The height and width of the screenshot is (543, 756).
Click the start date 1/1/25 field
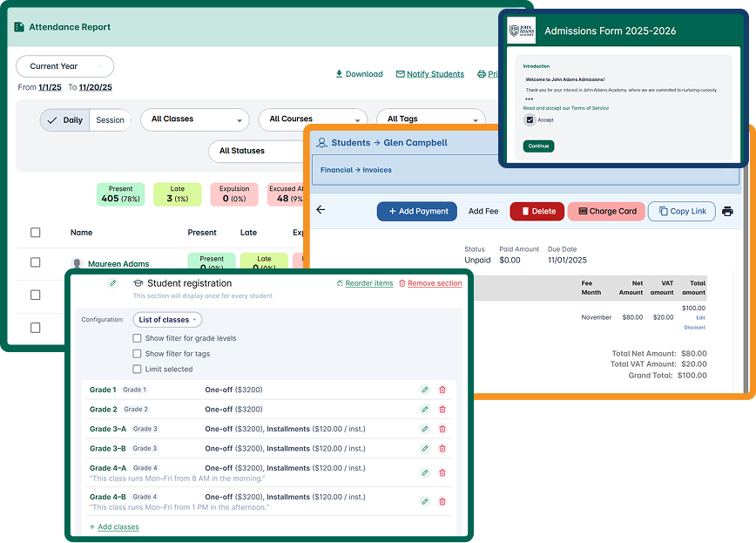[50, 87]
